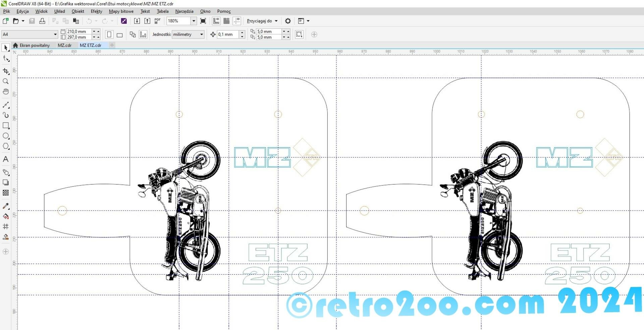Switch to the MZ.cdr document tab

point(64,45)
